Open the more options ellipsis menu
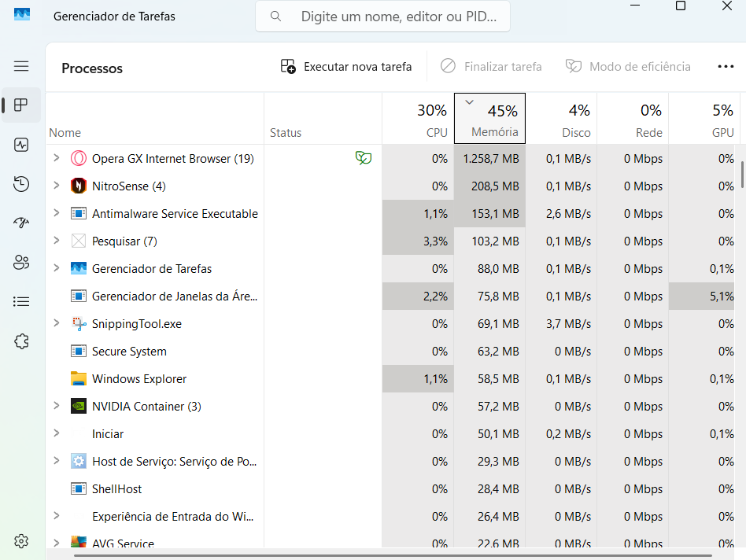Image resolution: width=746 pixels, height=560 pixels. (x=726, y=67)
